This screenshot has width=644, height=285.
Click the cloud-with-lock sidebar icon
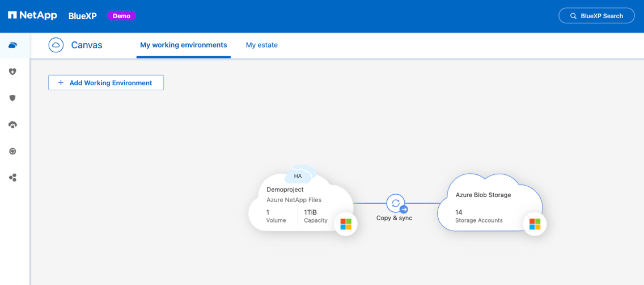click(x=12, y=125)
